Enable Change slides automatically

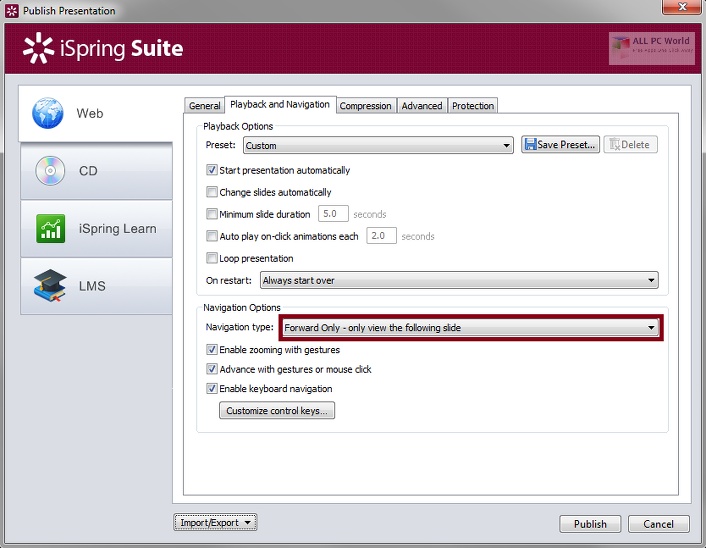212,192
